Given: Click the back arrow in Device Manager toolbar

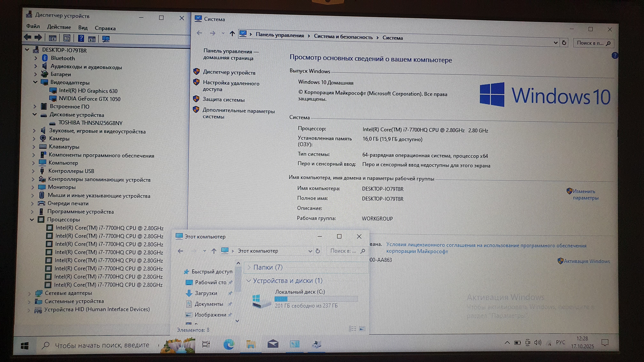Looking at the screenshot, I should [27, 37].
